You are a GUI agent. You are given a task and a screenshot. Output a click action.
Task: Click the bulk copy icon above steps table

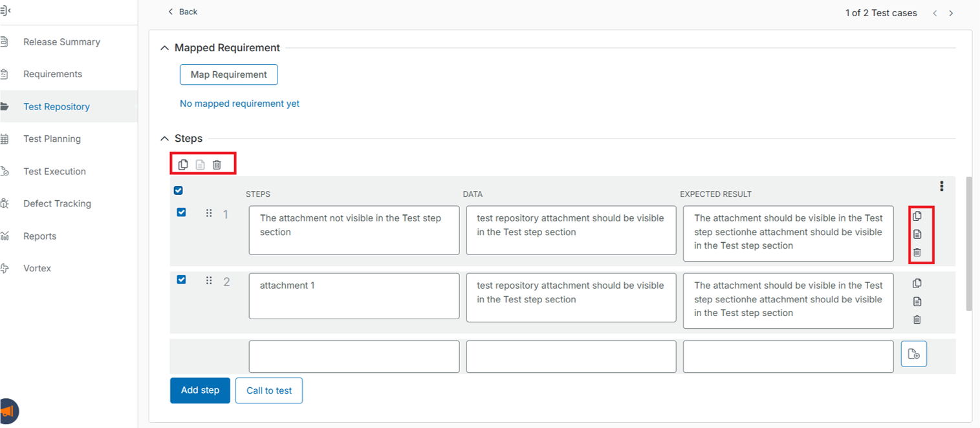point(183,164)
